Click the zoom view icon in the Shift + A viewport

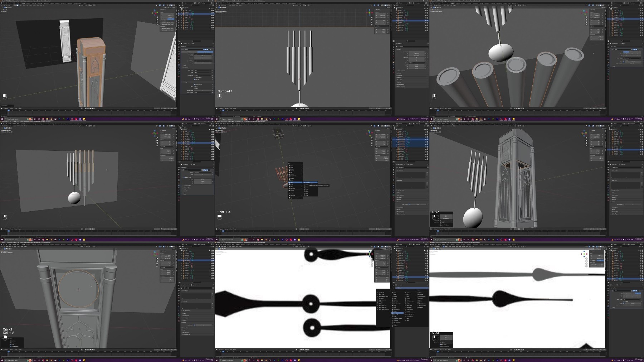pyautogui.click(x=372, y=138)
